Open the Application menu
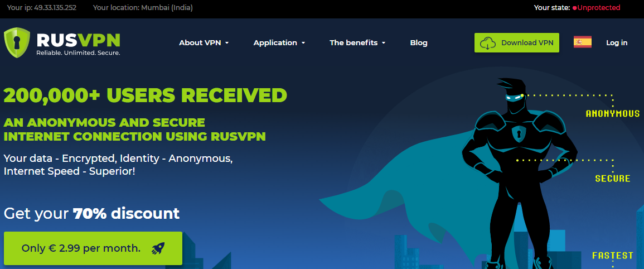Viewport: 644px width, 269px height. tap(279, 43)
